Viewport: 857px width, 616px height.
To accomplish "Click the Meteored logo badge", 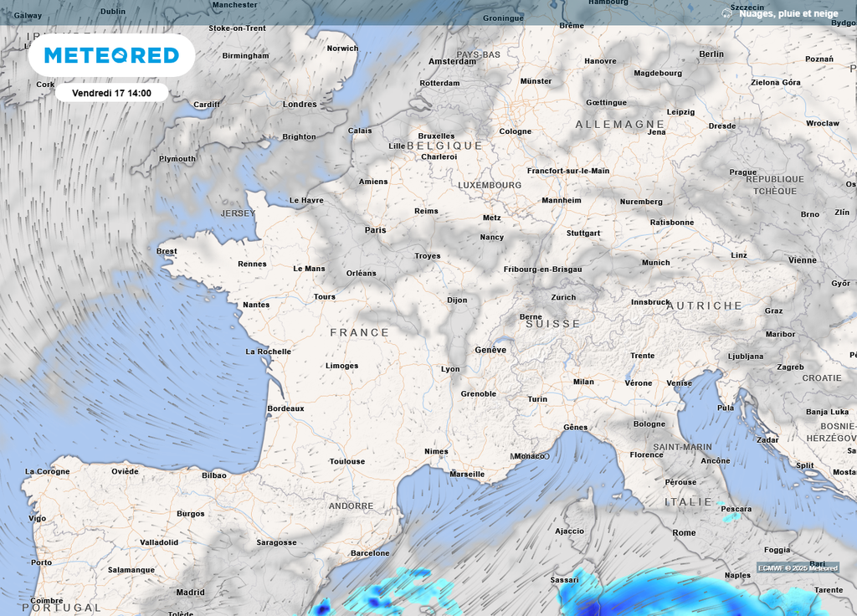I will [111, 55].
